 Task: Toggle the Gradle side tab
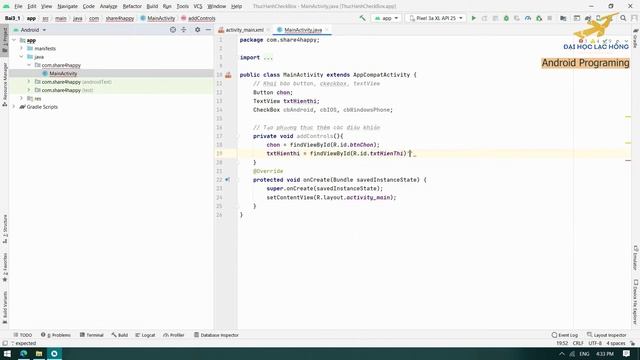pyautogui.click(x=636, y=38)
